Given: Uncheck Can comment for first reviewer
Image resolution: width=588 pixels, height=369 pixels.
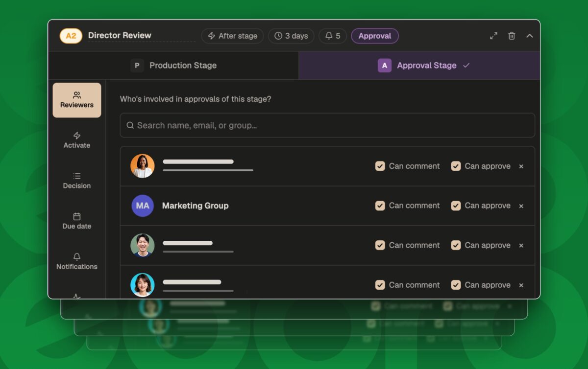Looking at the screenshot, I should point(380,166).
